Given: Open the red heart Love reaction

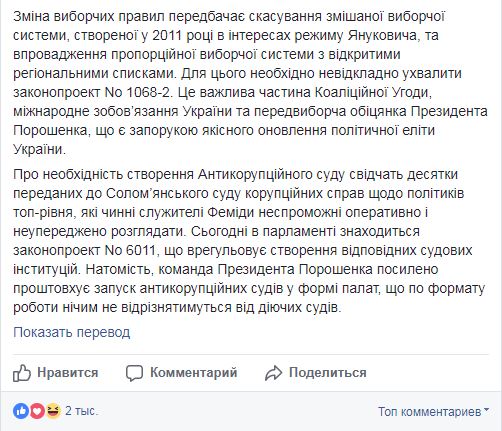Looking at the screenshot, I should coord(37,411).
